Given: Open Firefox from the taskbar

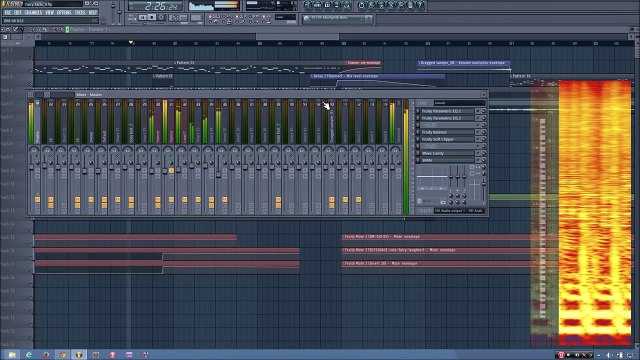Looking at the screenshot, I should [x=45, y=355].
